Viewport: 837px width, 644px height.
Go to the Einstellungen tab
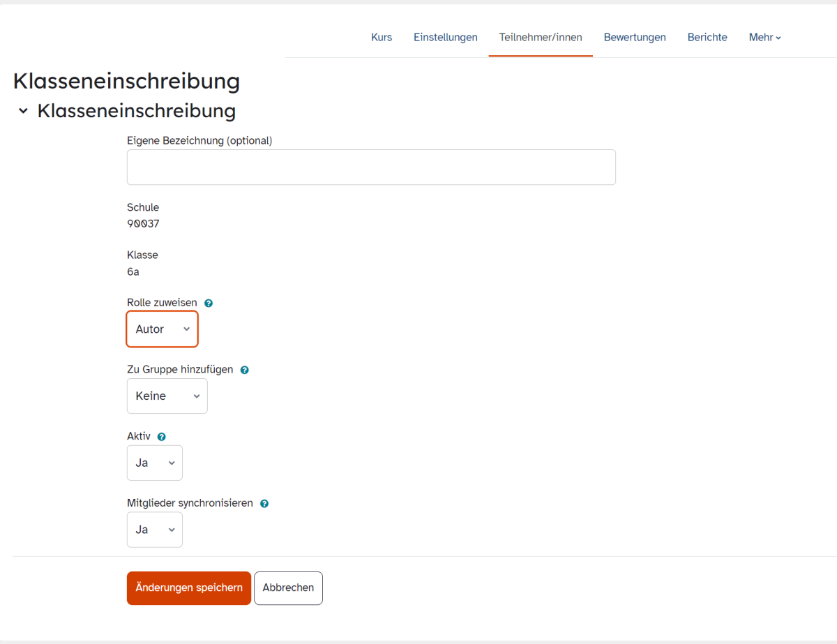pyautogui.click(x=446, y=38)
